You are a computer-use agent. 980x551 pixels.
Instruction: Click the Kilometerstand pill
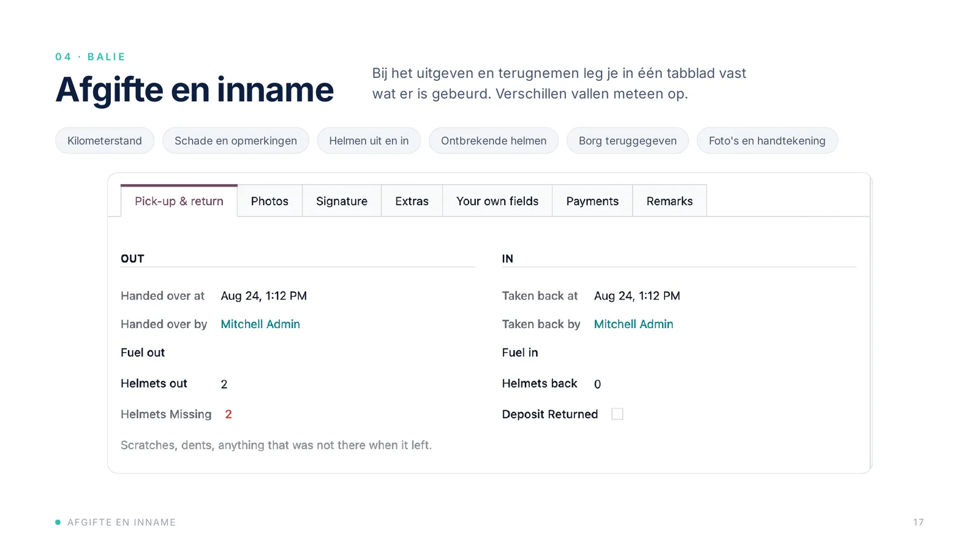(105, 141)
